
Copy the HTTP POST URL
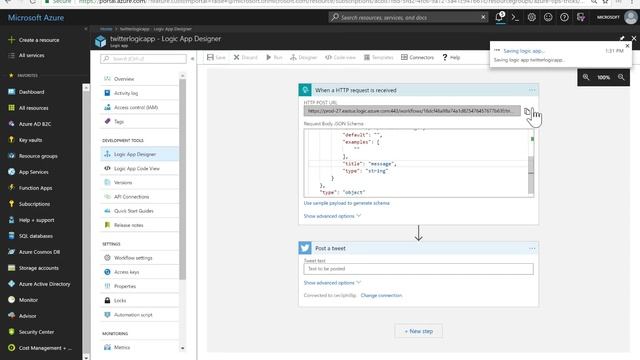click(527, 111)
